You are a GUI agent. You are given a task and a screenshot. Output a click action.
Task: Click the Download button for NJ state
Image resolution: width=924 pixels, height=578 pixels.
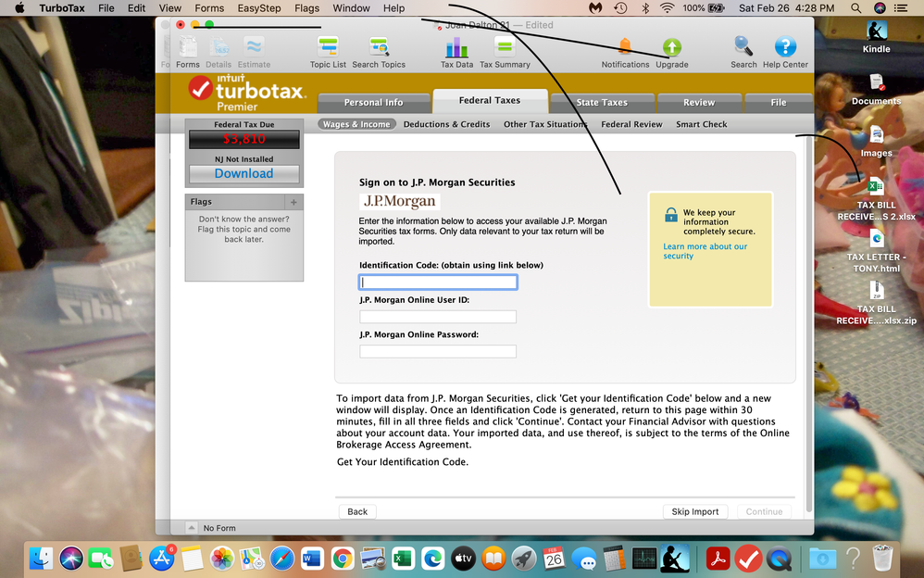(x=244, y=173)
